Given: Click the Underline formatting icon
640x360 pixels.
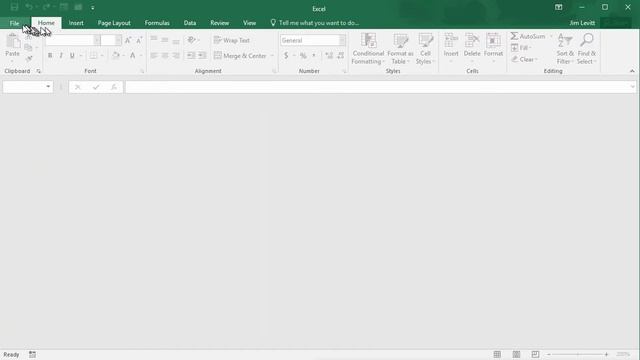Looking at the screenshot, I should pyautogui.click(x=72, y=56).
